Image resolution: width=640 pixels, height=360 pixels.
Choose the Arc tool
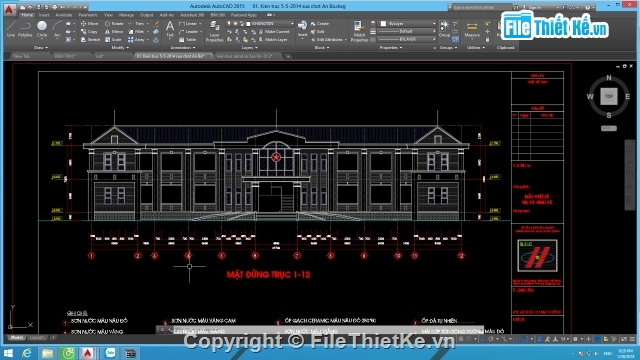click(x=57, y=29)
